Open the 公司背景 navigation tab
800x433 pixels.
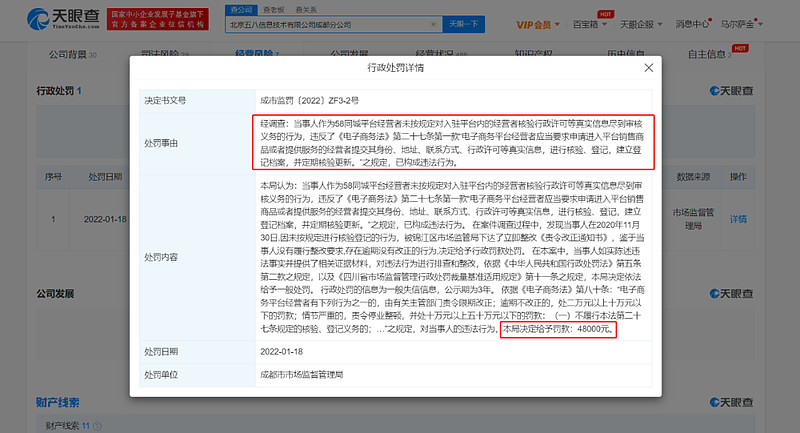point(72,54)
